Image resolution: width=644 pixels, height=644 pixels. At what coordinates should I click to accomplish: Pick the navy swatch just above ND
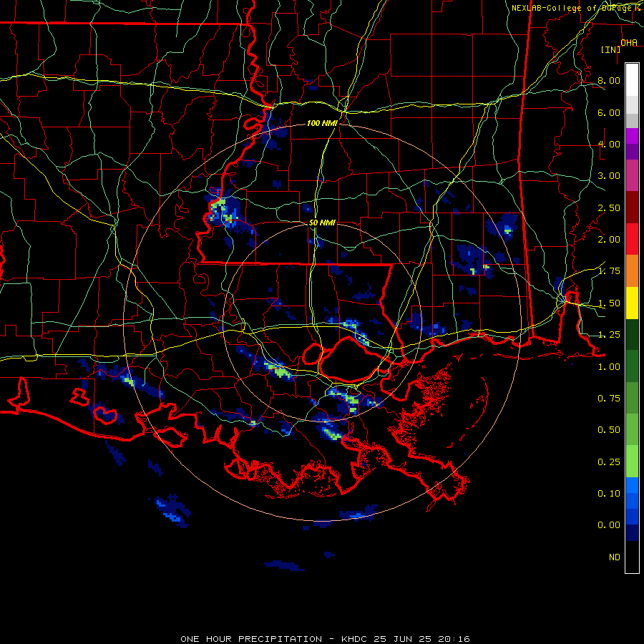tap(632, 533)
